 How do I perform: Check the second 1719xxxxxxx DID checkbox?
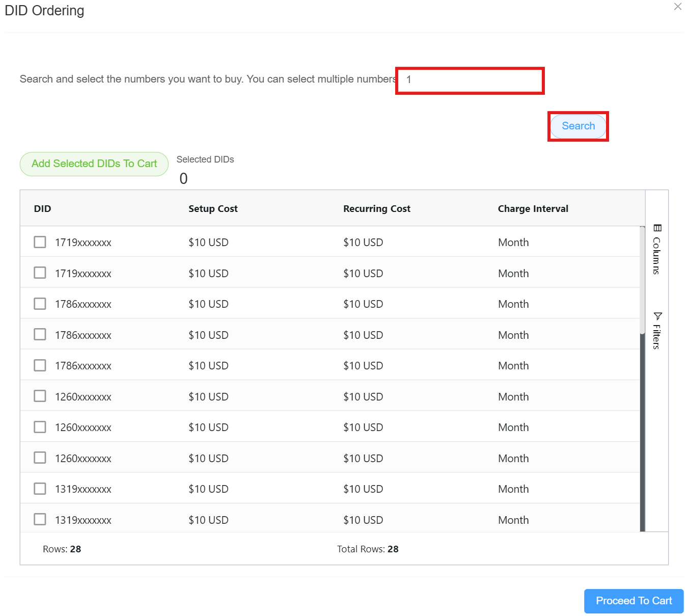coord(40,273)
